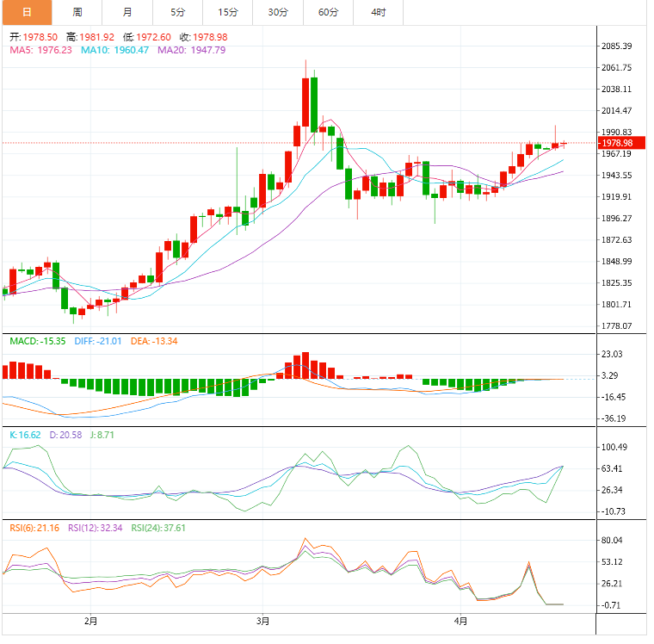Click the DIFF:-21.01 label
Image resolution: width=654 pixels, height=644 pixels.
[x=98, y=341]
